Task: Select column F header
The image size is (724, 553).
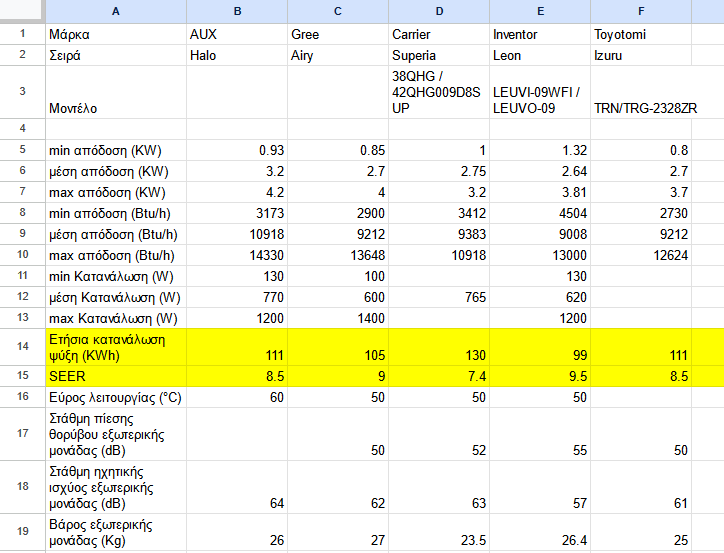Action: (x=641, y=12)
